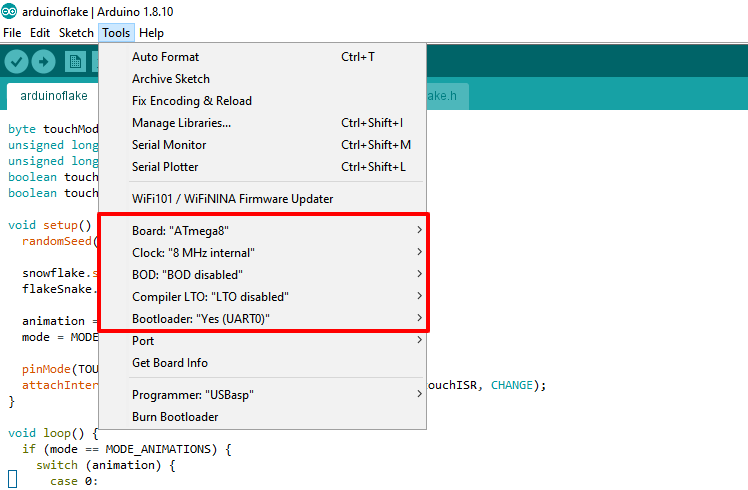
Task: Expand the Port submenu
Action: pyautogui.click(x=262, y=341)
